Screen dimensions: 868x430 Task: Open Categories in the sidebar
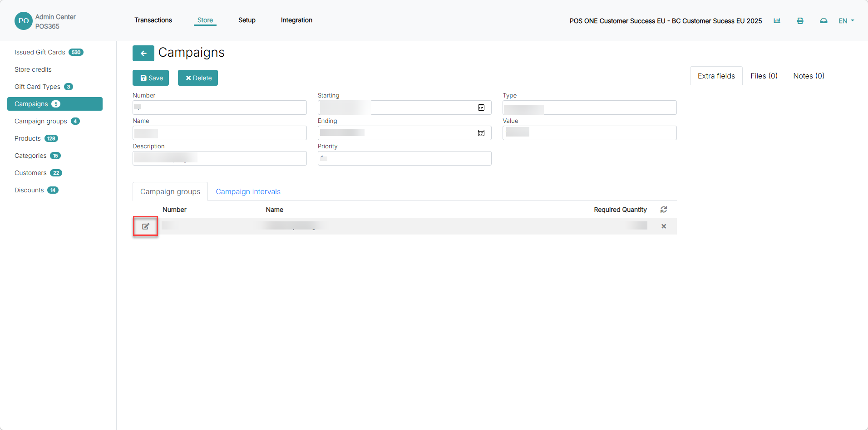(38, 156)
